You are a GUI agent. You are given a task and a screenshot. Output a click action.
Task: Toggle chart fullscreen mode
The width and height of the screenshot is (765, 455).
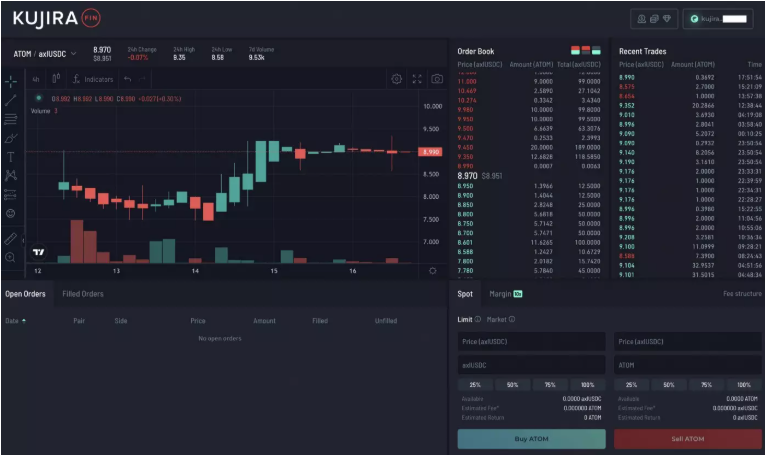tap(417, 79)
